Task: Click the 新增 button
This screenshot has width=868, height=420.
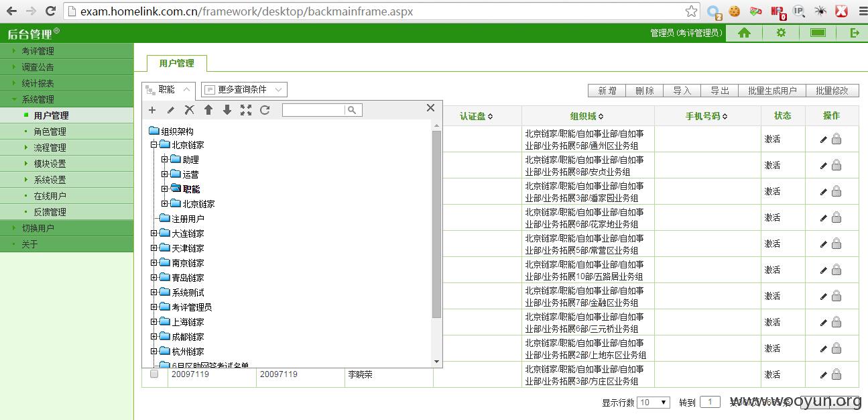Action: (x=607, y=91)
